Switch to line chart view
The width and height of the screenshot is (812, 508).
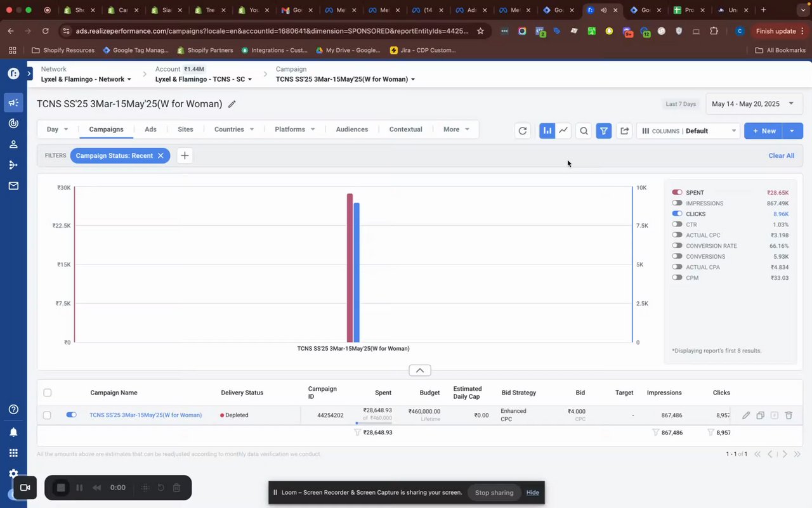tap(563, 131)
